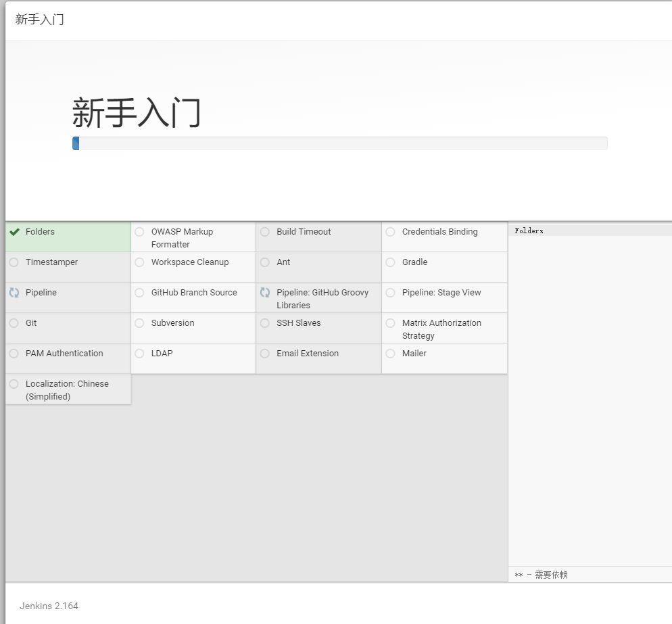Click the spinning install icon beside Pipeline

tap(14, 293)
